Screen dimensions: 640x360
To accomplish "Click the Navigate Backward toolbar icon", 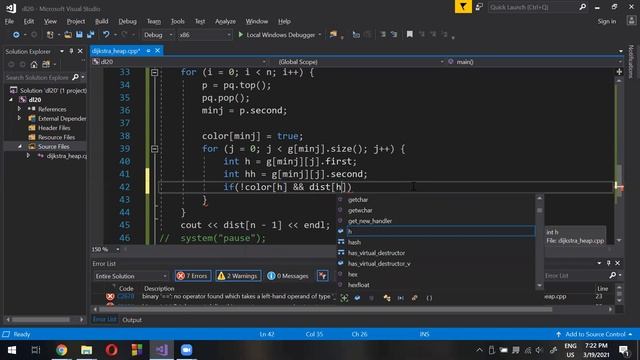I will coord(16,35).
